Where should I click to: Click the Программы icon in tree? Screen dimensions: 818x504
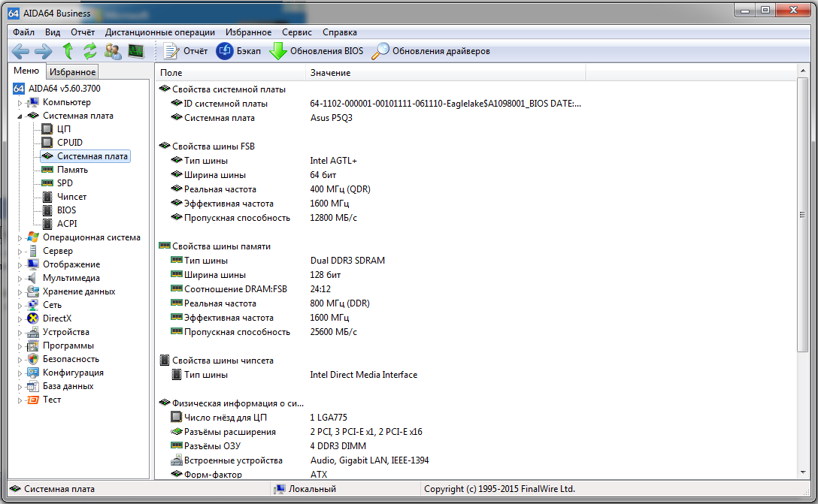click(33, 346)
